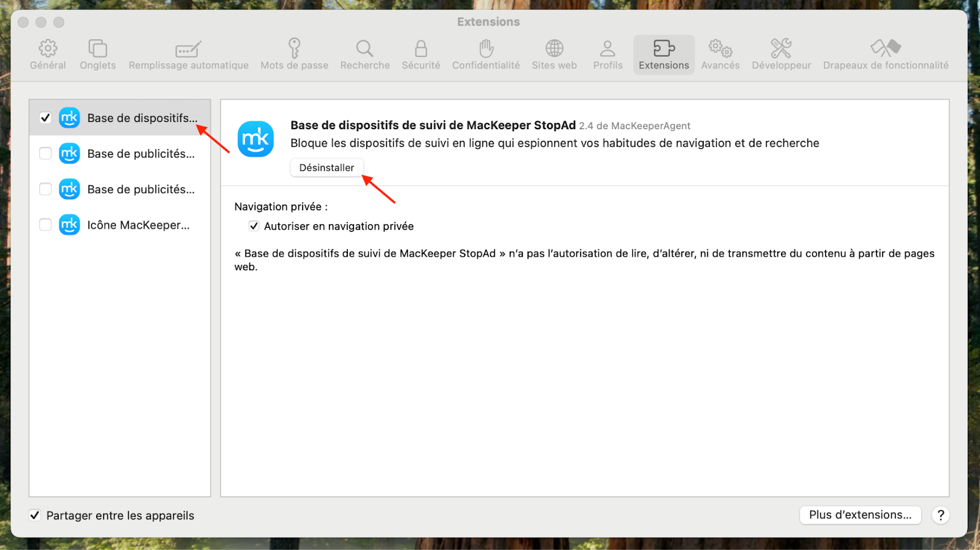Switch to Onglets tab label
This screenshot has height=550, width=980.
coord(97,65)
